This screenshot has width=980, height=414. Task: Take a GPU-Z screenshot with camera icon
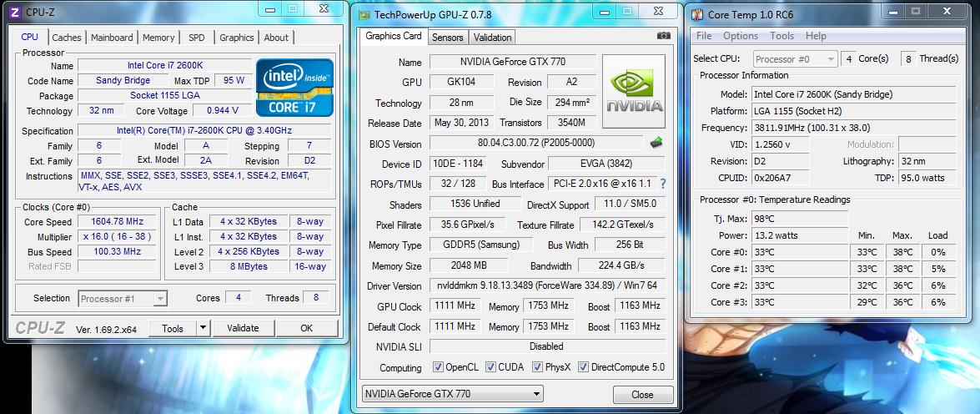tap(664, 36)
